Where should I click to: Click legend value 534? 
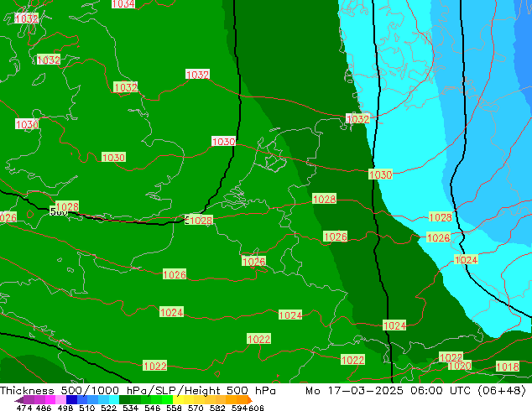coord(131,408)
